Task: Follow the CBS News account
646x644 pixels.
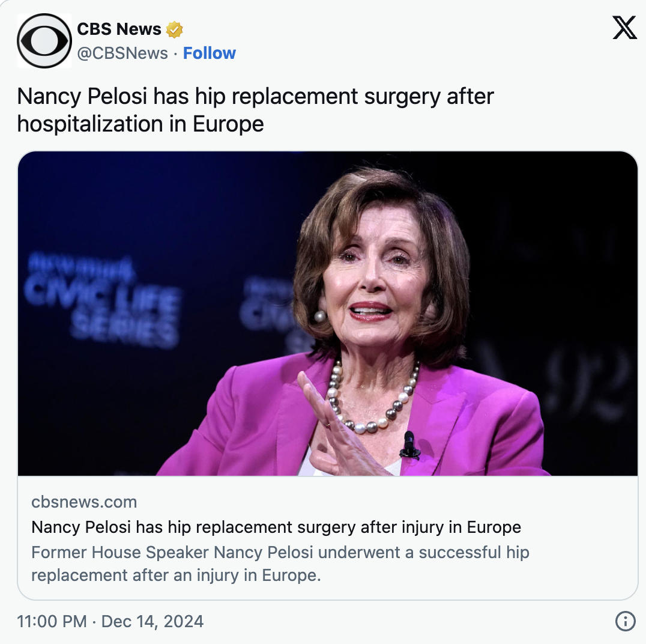Action: pos(209,53)
